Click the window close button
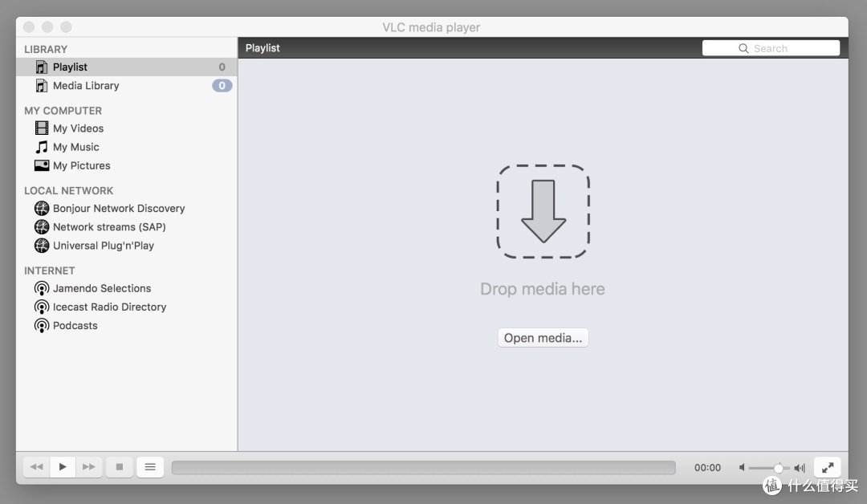This screenshot has height=504, width=867. 29,27
